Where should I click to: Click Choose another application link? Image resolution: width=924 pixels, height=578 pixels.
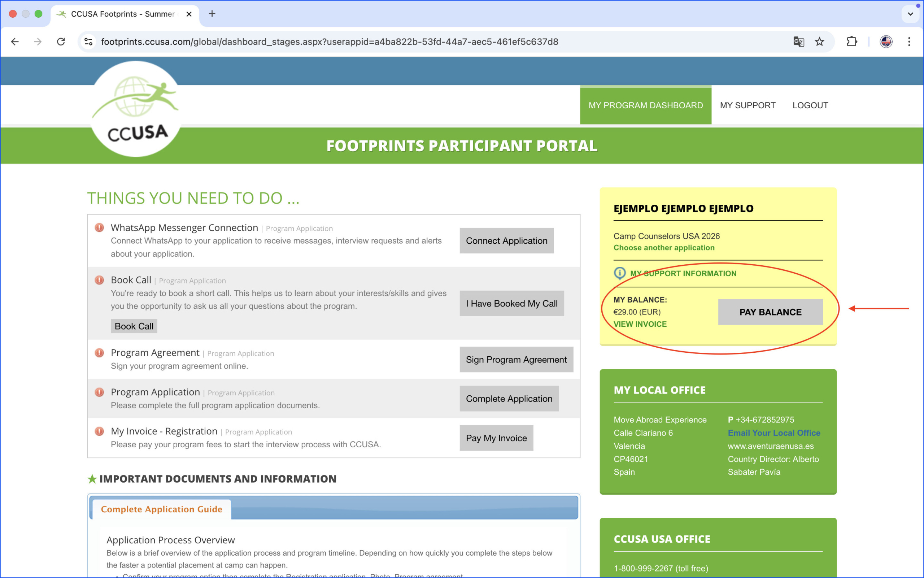point(664,248)
